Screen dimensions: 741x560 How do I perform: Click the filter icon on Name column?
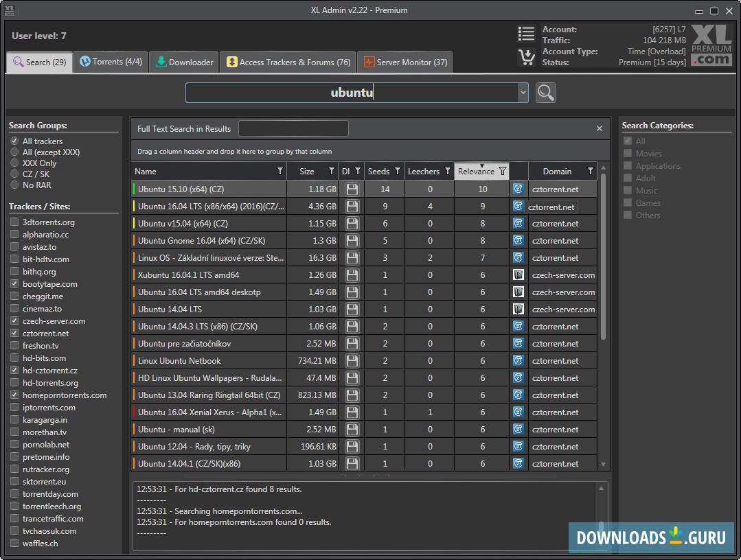click(x=280, y=172)
